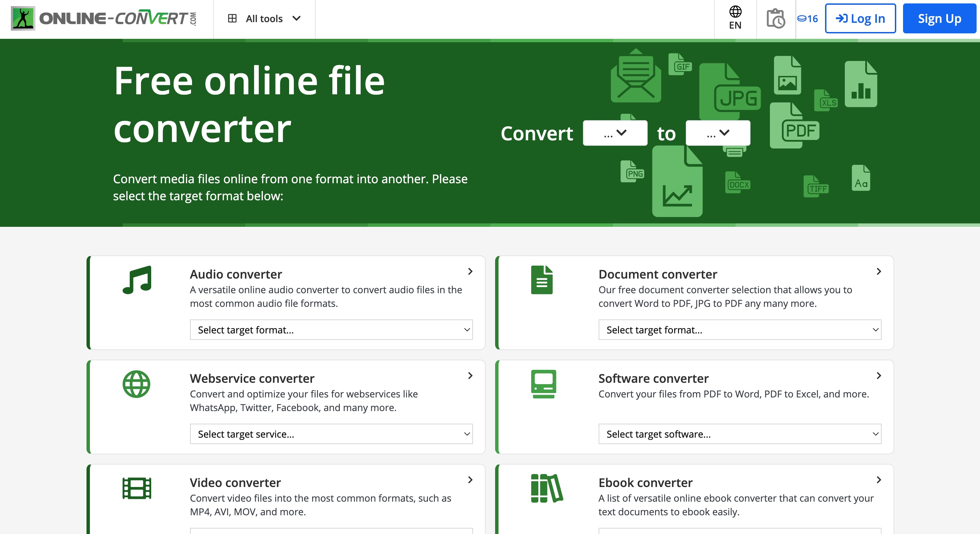Open the 'to' target format dropdown
Image resolution: width=980 pixels, height=534 pixels.
(717, 133)
